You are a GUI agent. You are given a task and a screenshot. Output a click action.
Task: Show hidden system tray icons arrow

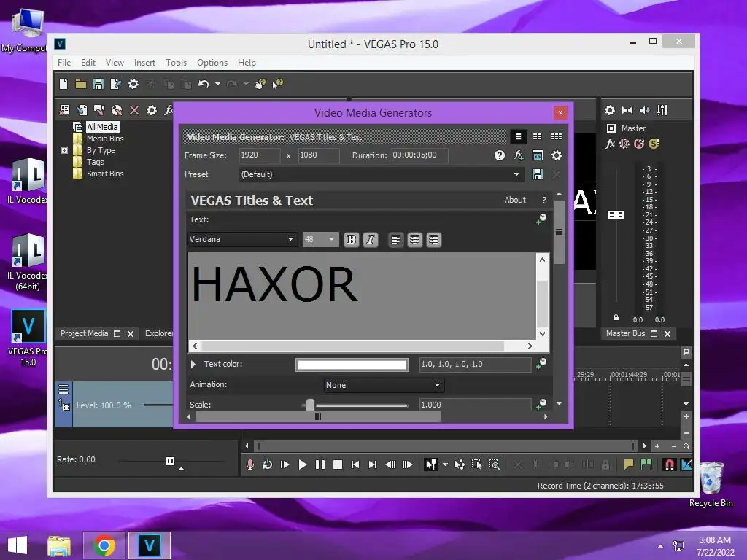click(660, 546)
